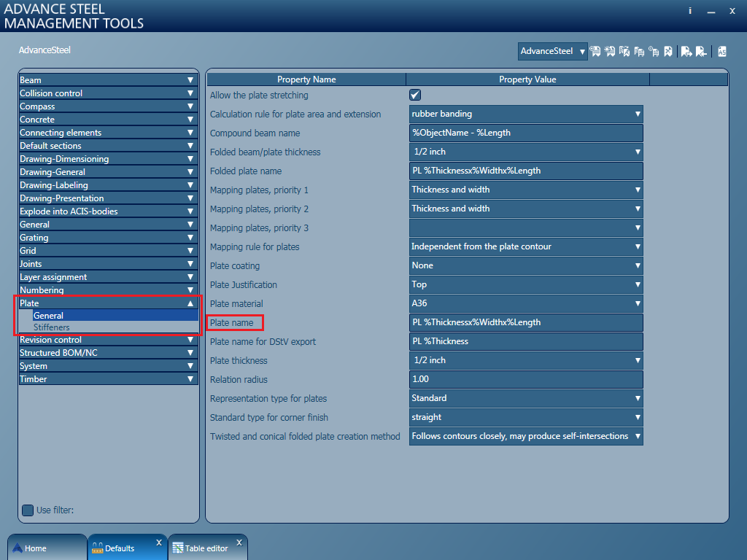Close the Table editor tab with its X
Image resolution: width=747 pixels, height=560 pixels.
click(239, 542)
